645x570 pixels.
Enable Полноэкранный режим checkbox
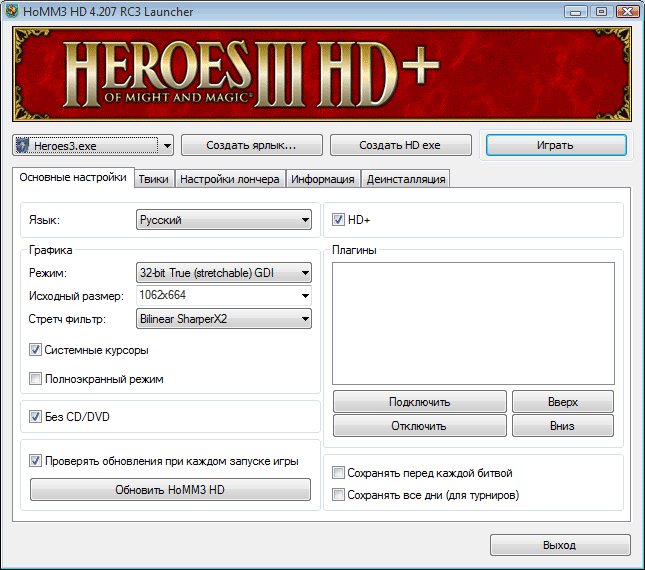[36, 379]
